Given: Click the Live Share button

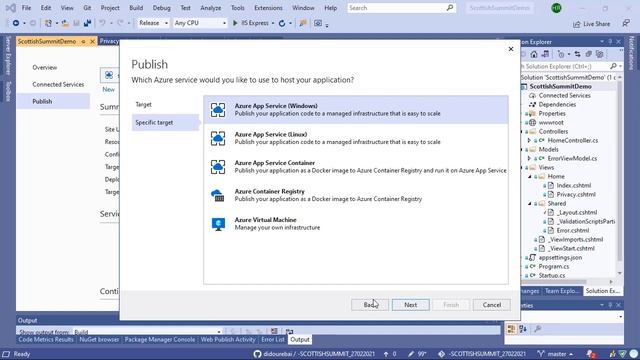Looking at the screenshot, I should (x=591, y=24).
